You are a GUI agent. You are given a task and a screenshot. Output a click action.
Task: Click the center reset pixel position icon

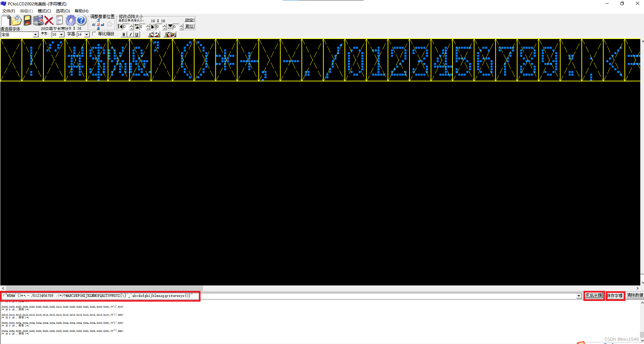98,25
